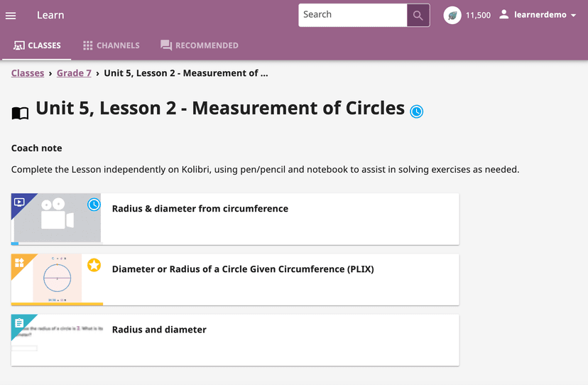Open the Radius and diameter exercise

[x=159, y=330]
